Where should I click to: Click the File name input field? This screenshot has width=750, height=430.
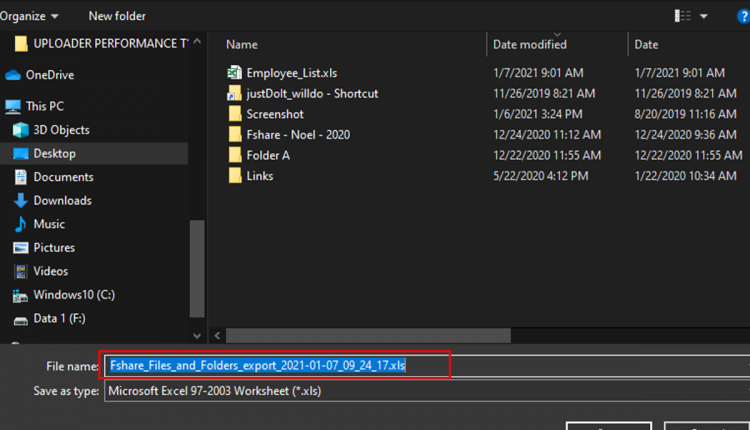tap(427, 365)
